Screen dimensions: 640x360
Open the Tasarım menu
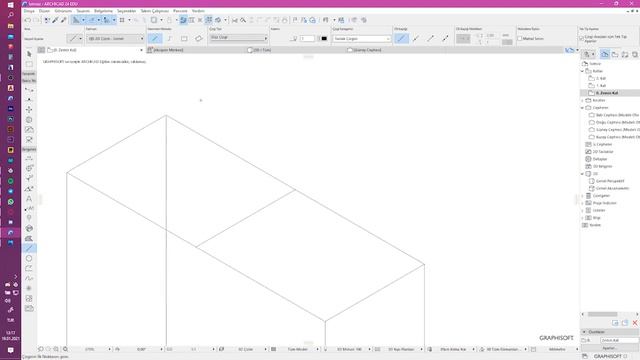[83, 11]
